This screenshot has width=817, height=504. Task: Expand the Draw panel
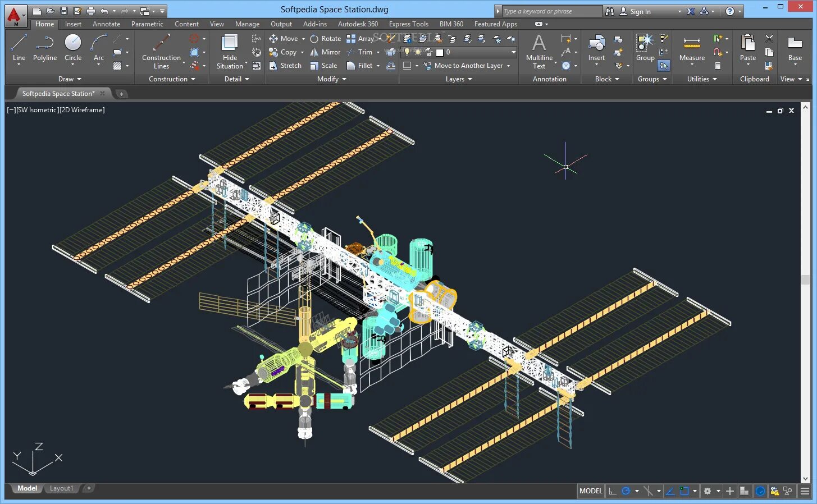pyautogui.click(x=70, y=79)
